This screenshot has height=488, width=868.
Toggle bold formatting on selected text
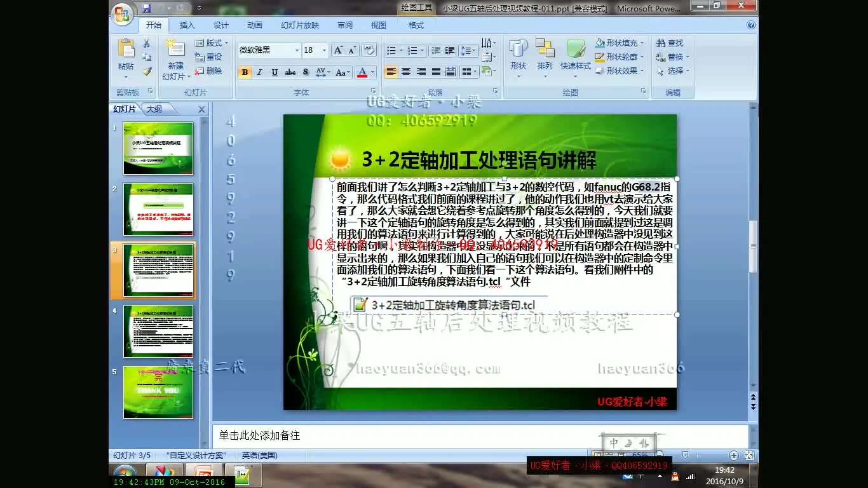[x=244, y=72]
